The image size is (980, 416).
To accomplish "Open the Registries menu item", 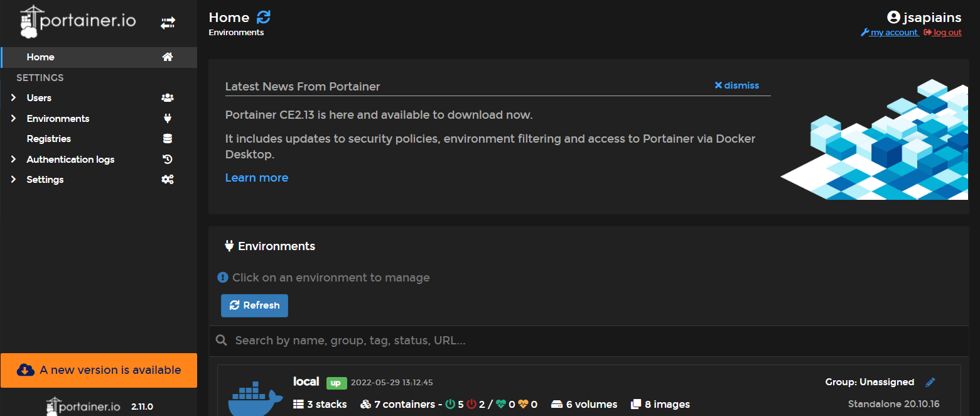I will click(48, 139).
